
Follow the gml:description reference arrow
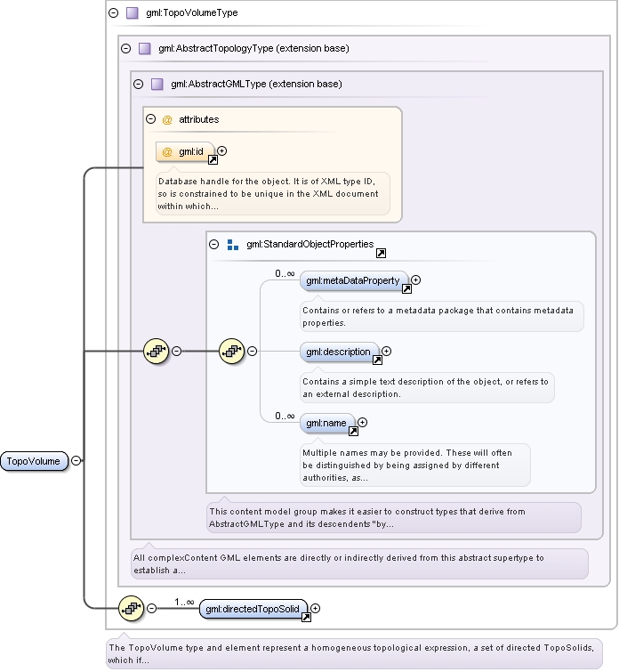point(377,360)
